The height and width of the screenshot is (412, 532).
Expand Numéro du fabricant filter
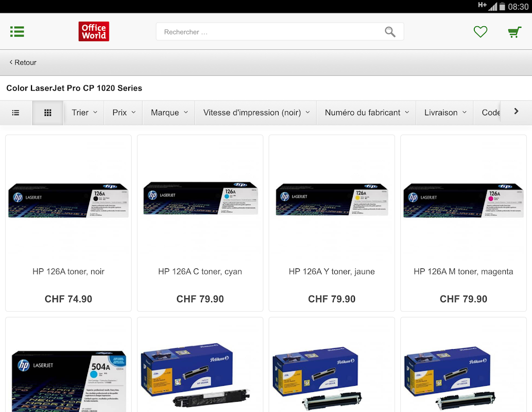pyautogui.click(x=367, y=113)
